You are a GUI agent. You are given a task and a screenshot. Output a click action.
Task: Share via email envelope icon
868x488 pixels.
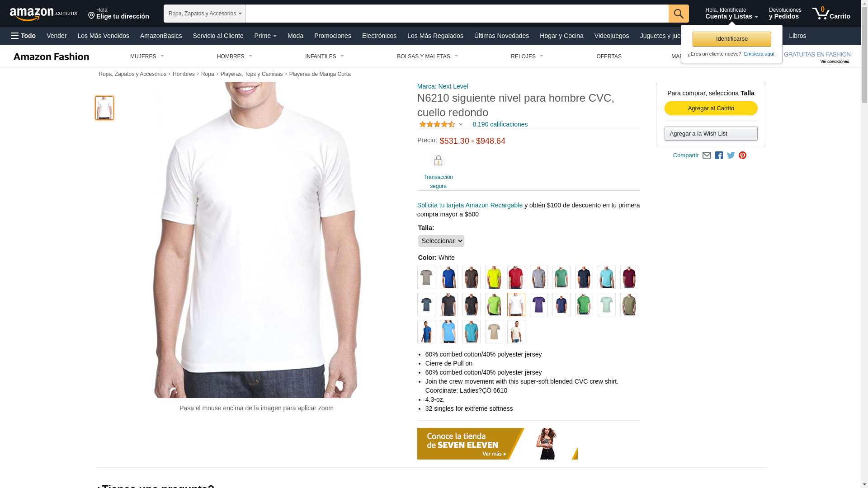(707, 155)
